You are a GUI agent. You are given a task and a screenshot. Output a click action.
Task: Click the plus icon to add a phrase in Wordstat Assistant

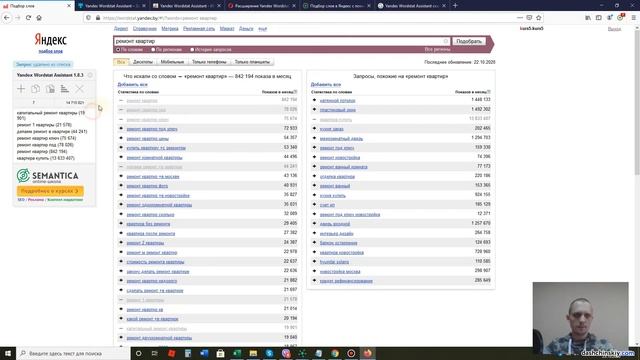[21, 89]
